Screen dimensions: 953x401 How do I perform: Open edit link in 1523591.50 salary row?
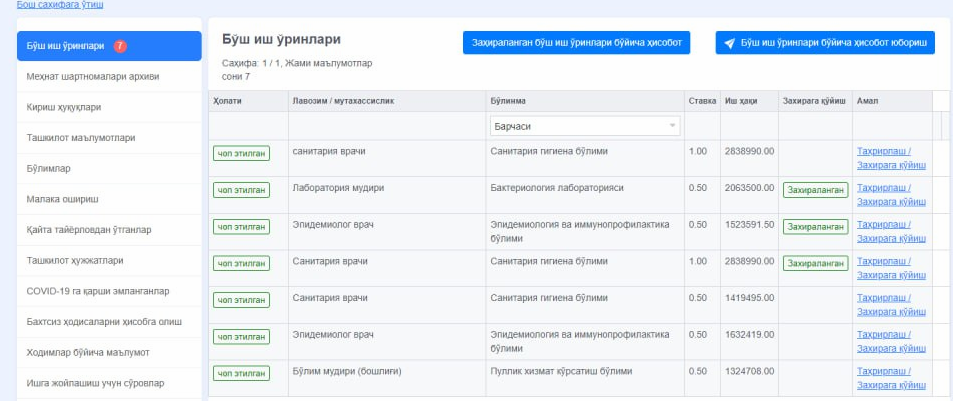[x=884, y=225]
